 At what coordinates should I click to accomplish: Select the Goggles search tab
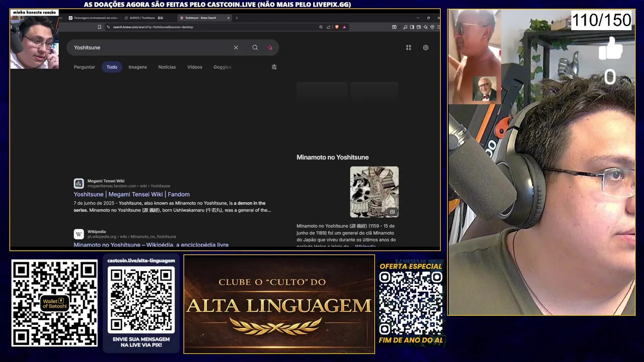[222, 67]
